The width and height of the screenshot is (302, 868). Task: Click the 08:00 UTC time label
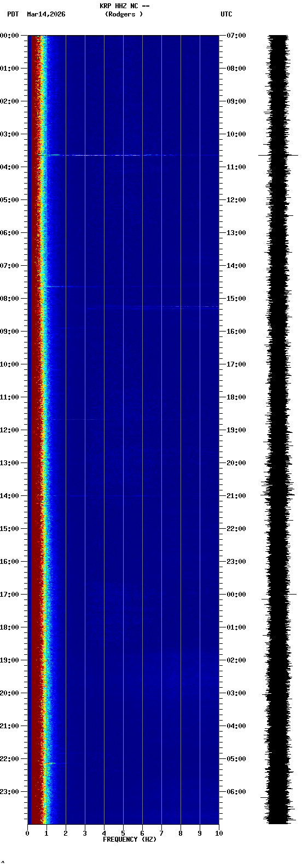236,68
